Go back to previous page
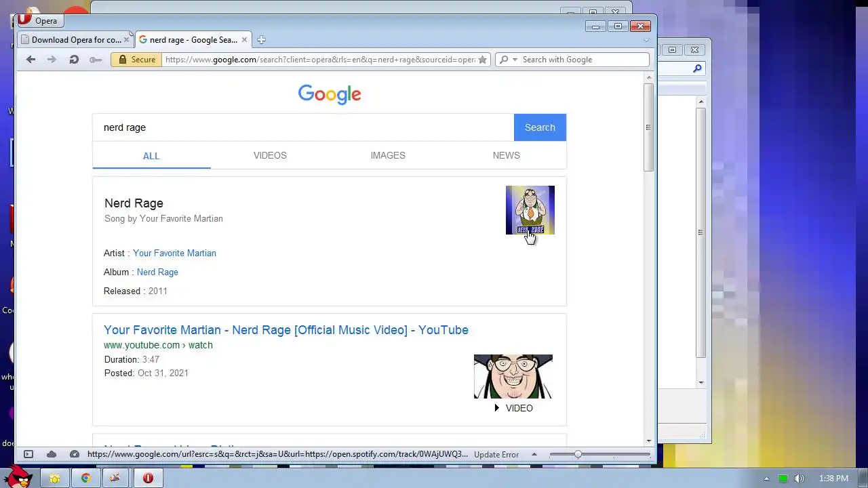Viewport: 868px width, 488px height. click(x=31, y=60)
